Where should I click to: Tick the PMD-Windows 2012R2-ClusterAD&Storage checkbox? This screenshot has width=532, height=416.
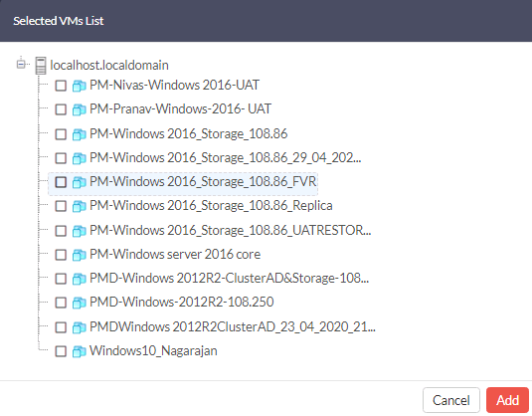click(61, 279)
